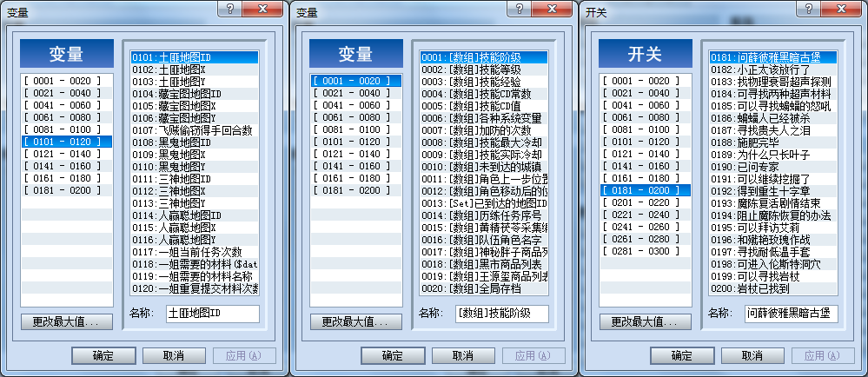
Task: Select variable 0003:[数组]技能经验
Action: pyautogui.click(x=484, y=82)
